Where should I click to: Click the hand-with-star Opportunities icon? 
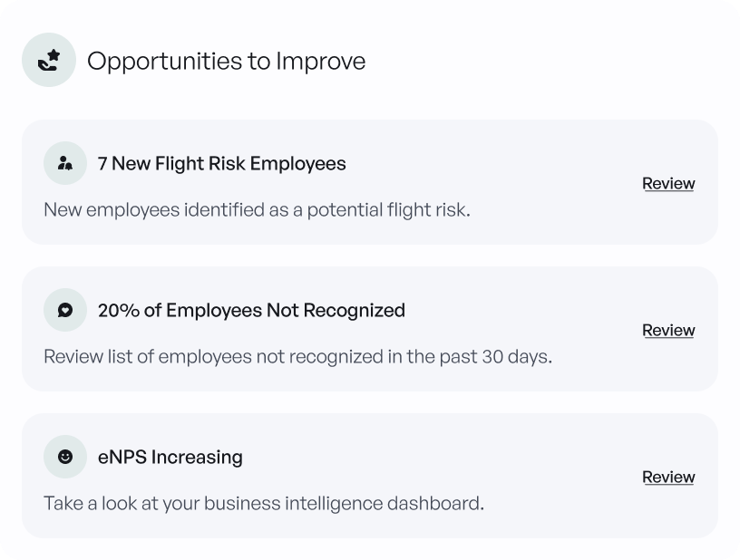[x=49, y=60]
